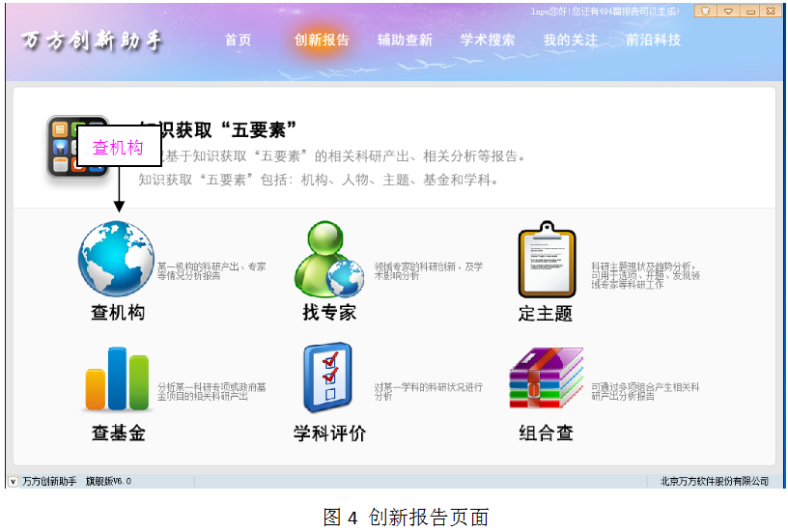Click the description beside 查机构 globe
The width and height of the screenshot is (788, 532).
pos(211,270)
